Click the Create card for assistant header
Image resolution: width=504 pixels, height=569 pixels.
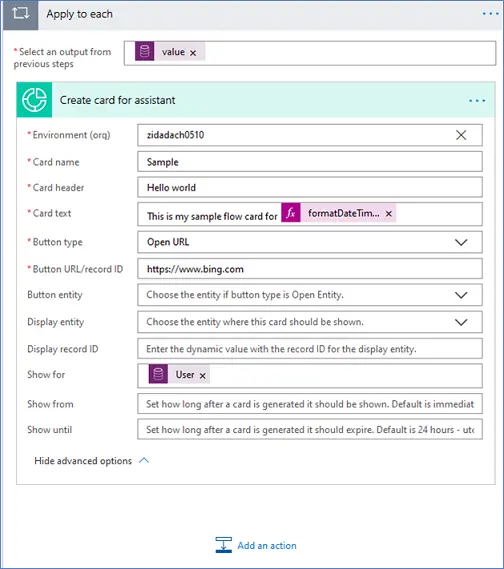click(255, 100)
